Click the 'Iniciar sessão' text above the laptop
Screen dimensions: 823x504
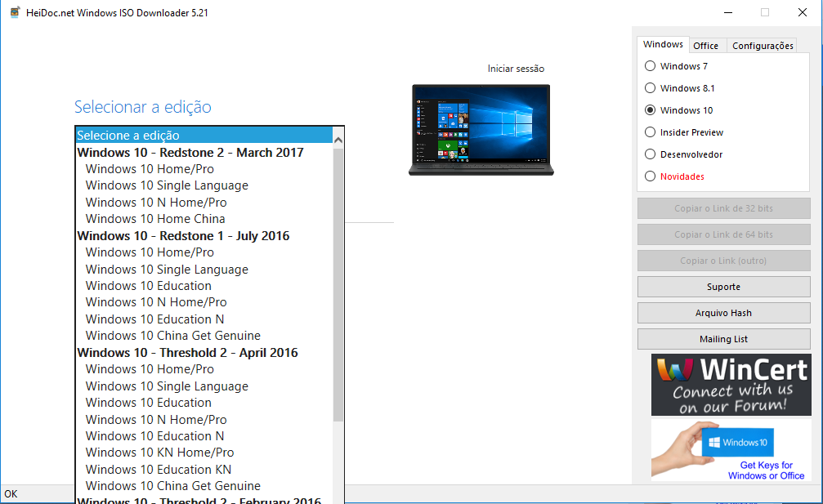tap(516, 69)
